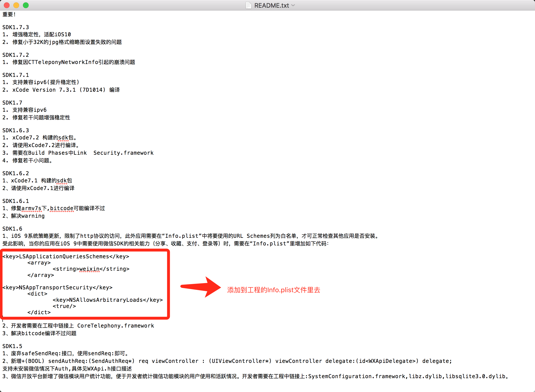Click the SDK1.5 heading line
Viewport: 535px width, 392px height.
[12, 346]
